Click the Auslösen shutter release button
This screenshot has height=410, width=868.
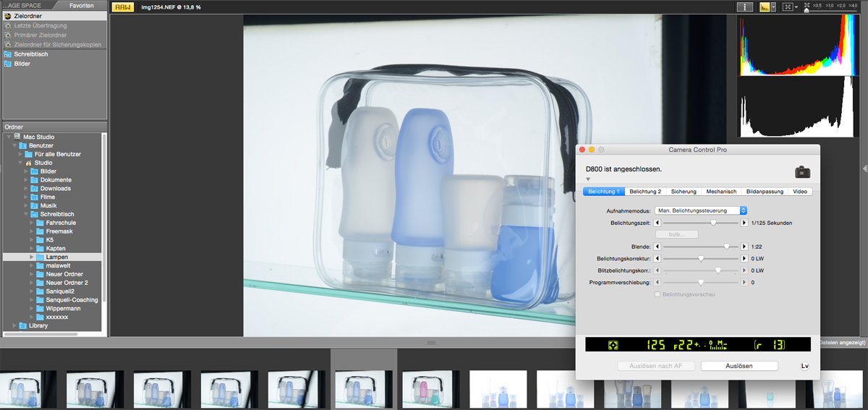click(739, 366)
